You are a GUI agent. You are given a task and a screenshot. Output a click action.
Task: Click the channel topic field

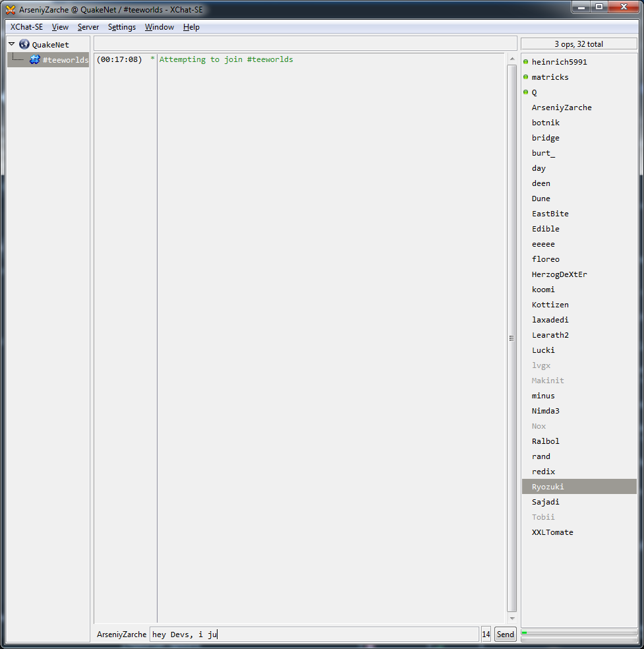click(305, 44)
